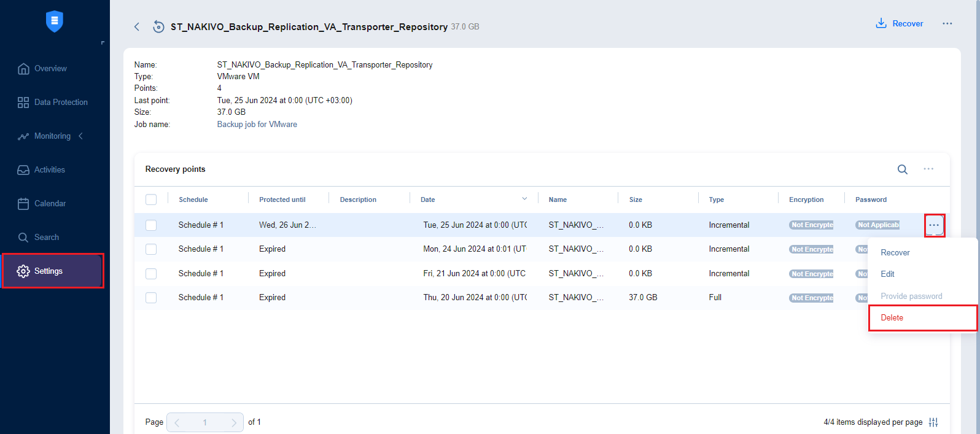Click the NAKIVO shield logo
Image resolution: width=980 pixels, height=434 pixels.
coord(55,21)
